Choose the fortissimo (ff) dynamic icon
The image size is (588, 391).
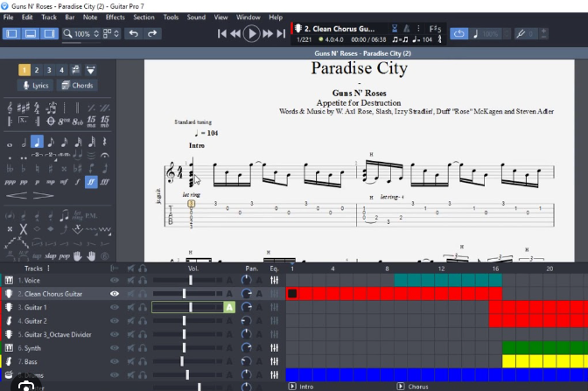91,182
